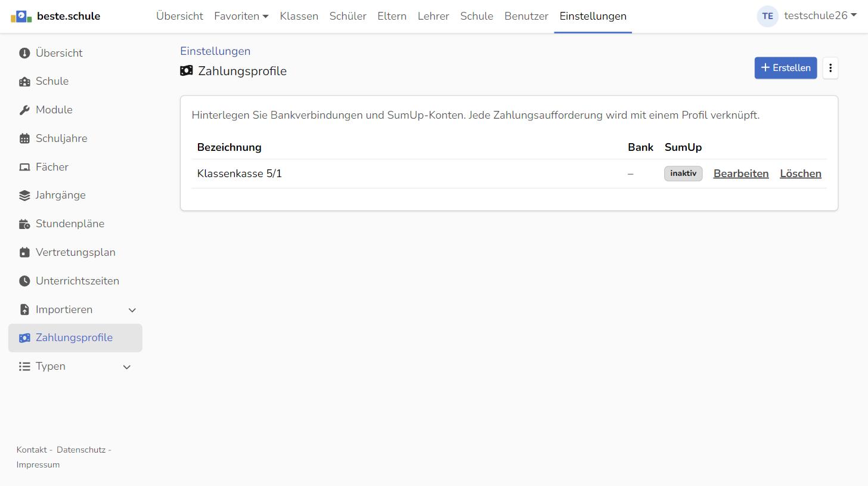Image resolution: width=868 pixels, height=486 pixels.
Task: Open the Kontakt footer link
Action: pos(32,450)
